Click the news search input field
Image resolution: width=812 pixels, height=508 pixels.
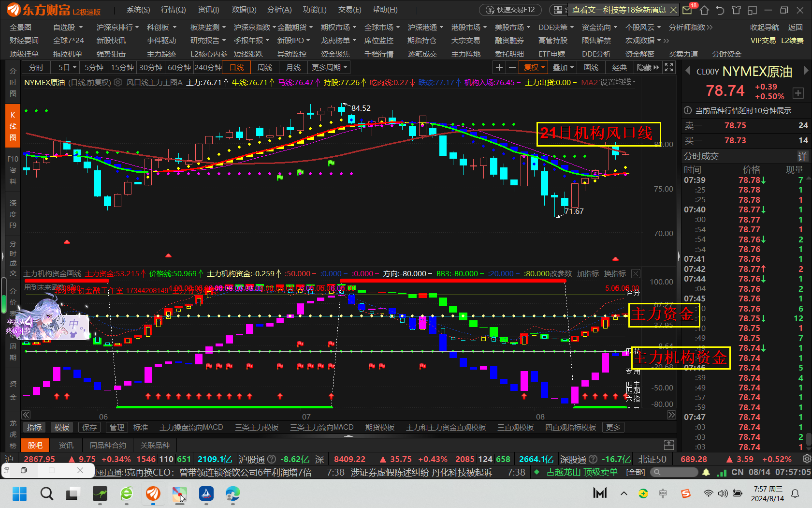(674, 472)
